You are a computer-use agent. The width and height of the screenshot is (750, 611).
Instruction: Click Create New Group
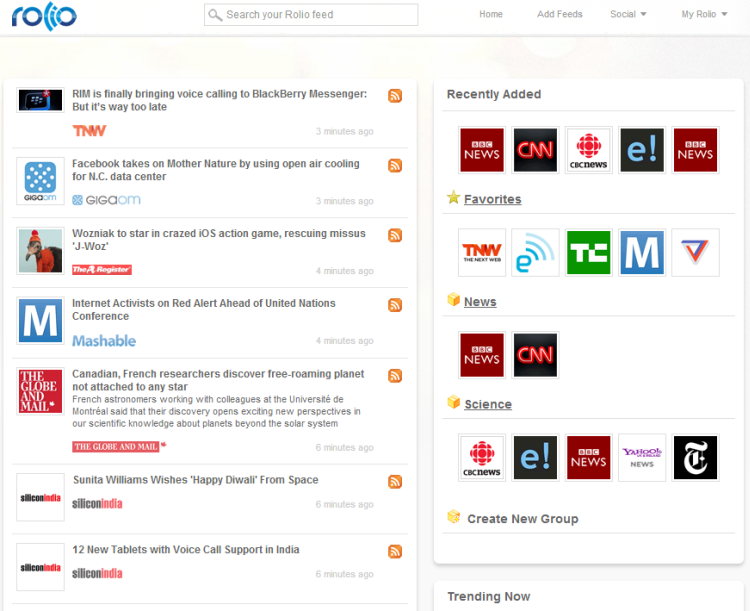(x=523, y=519)
